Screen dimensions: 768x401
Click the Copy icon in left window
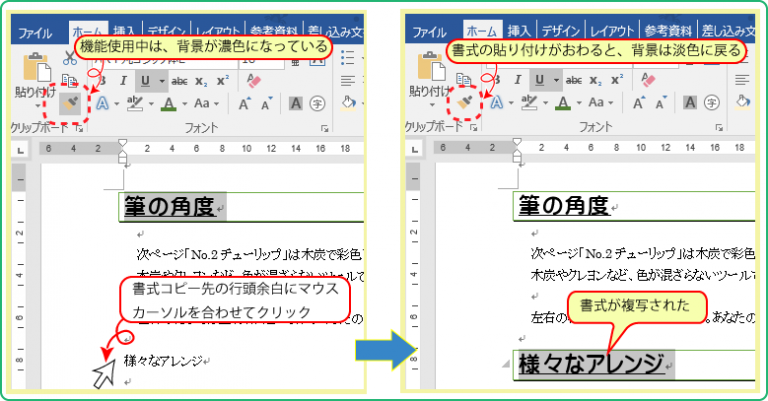[x=70, y=80]
